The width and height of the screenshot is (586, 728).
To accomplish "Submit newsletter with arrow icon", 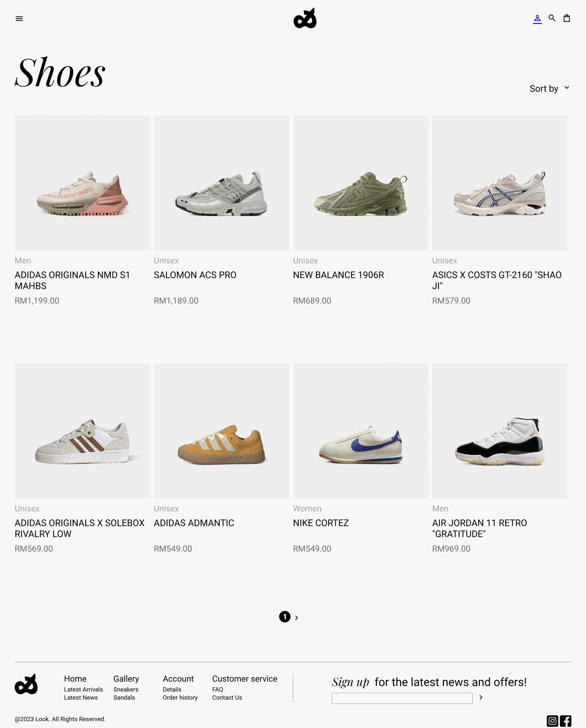I will (x=481, y=697).
